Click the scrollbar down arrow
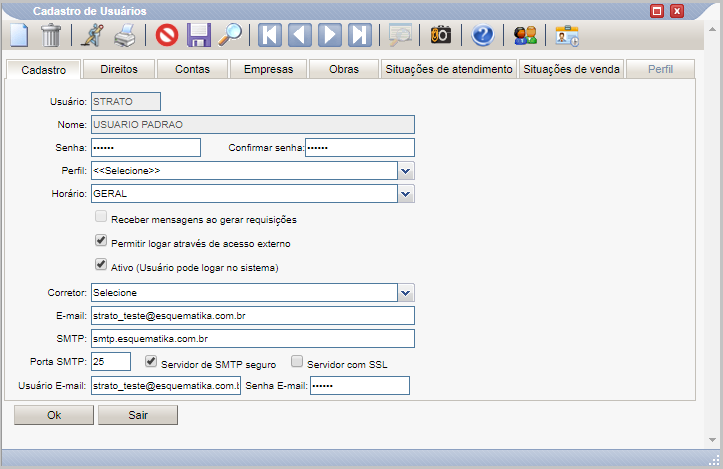Image resolution: width=723 pixels, height=469 pixels. tap(712, 440)
